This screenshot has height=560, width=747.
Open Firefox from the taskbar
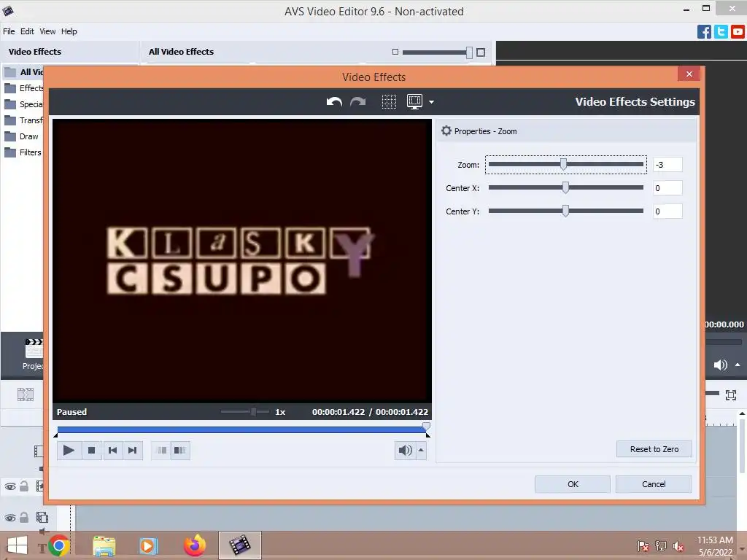pos(194,545)
